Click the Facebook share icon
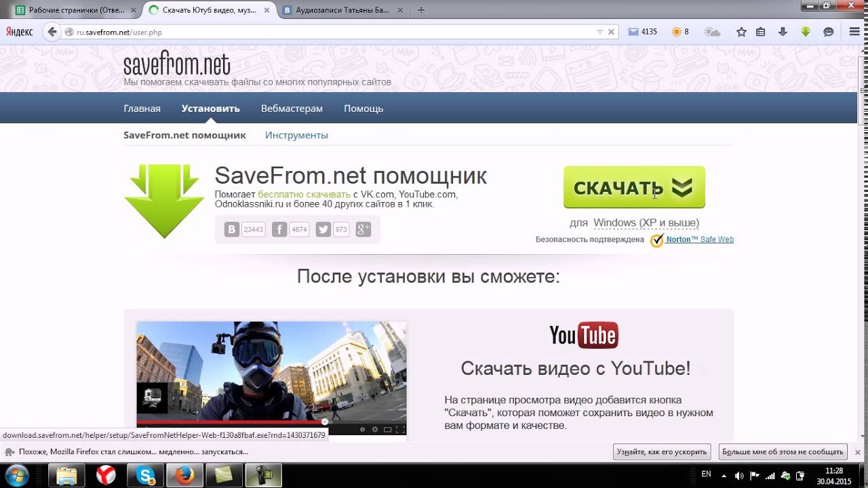Viewport: 868px width, 488px height. (279, 230)
